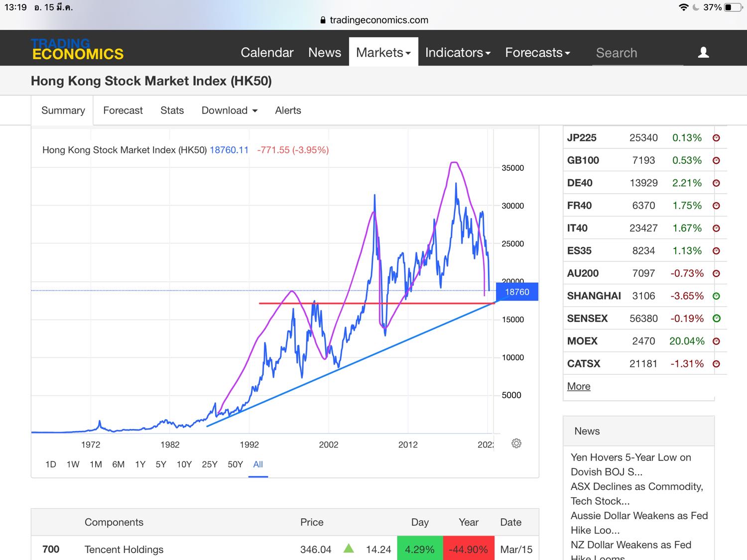Select the 1M chart range
The width and height of the screenshot is (747, 560).
[96, 464]
